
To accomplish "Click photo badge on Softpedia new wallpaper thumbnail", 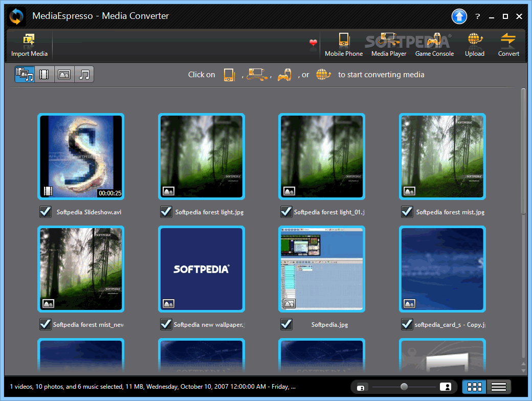I will [x=169, y=303].
